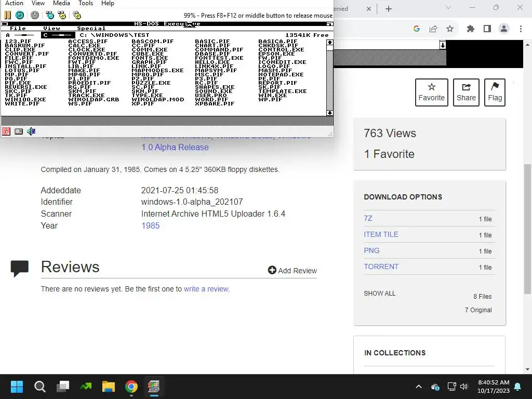This screenshot has height=399, width=532.
Task: Open taskbar Search
Action: [39, 387]
